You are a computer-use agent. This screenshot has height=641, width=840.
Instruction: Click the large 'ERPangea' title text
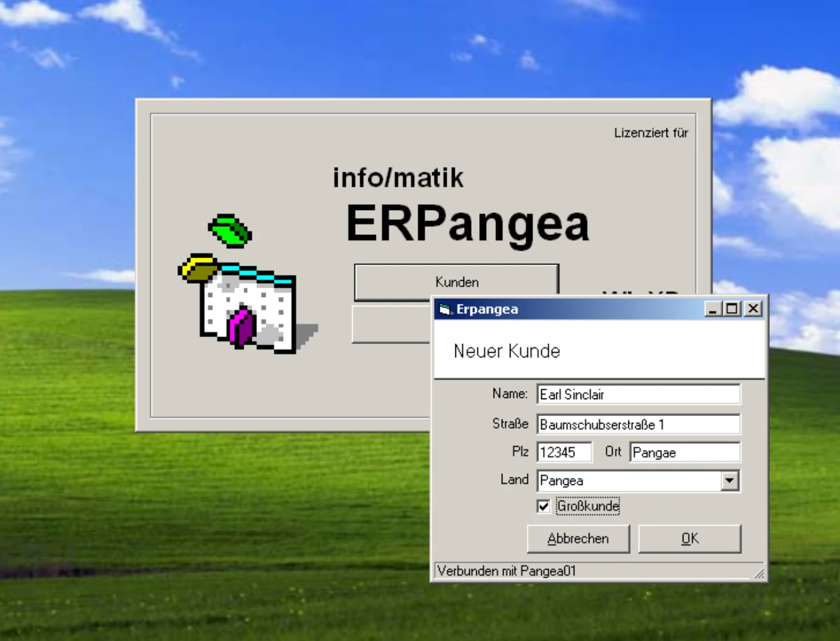coord(468,225)
